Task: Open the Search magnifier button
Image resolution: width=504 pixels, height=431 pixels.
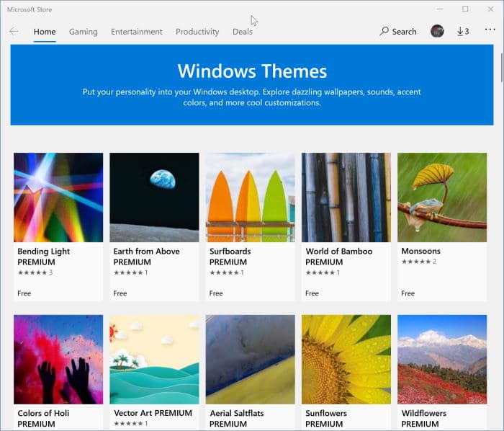Action: coord(398,31)
